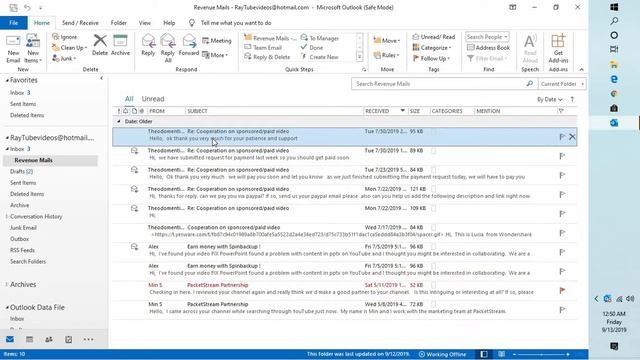Open the Drafts folder

click(21, 171)
